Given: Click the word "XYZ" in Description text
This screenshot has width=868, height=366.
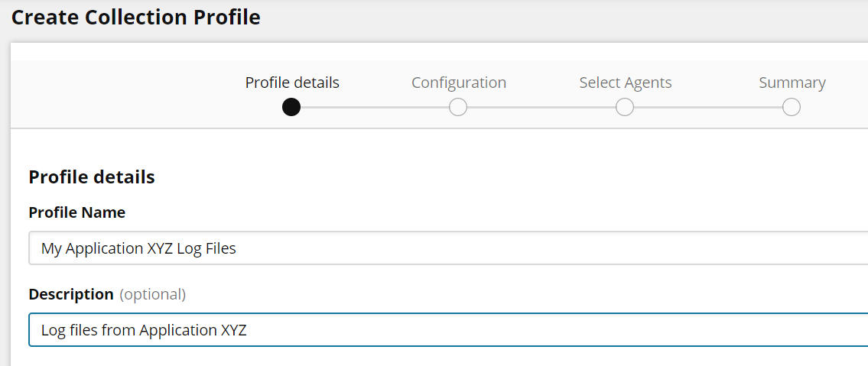Looking at the screenshot, I should 233,330.
